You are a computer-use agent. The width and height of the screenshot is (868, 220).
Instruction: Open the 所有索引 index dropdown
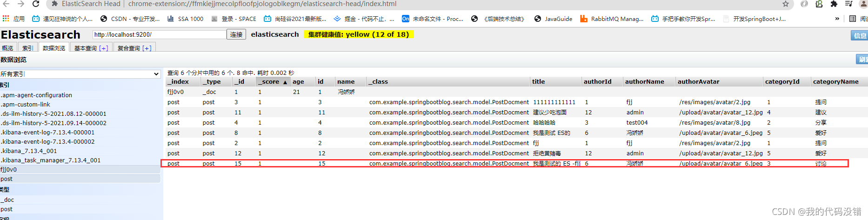coord(80,74)
